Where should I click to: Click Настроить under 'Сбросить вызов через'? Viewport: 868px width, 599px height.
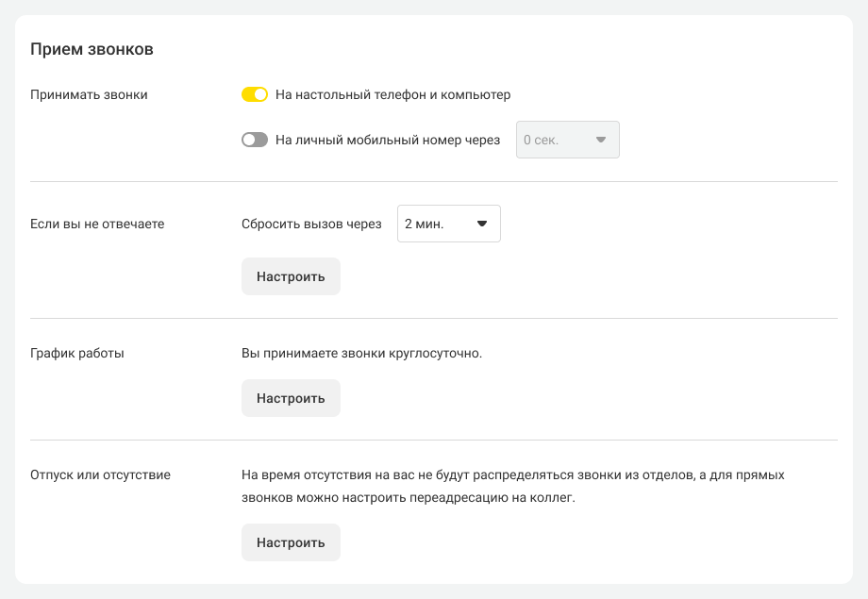(291, 276)
